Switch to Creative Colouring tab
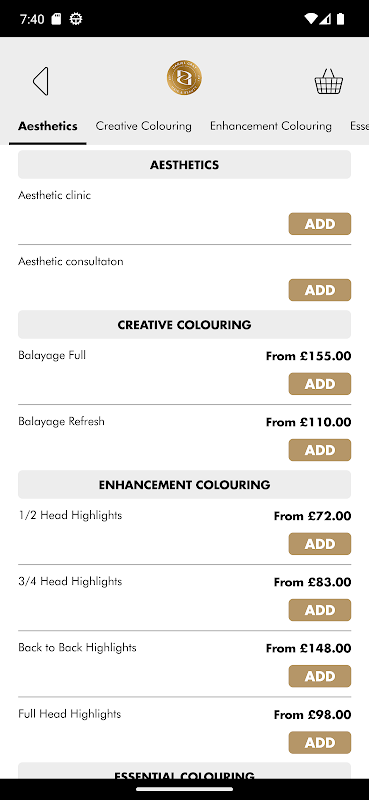 tap(143, 126)
